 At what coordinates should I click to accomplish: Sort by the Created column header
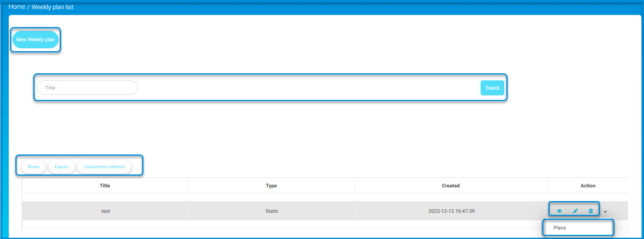click(451, 186)
